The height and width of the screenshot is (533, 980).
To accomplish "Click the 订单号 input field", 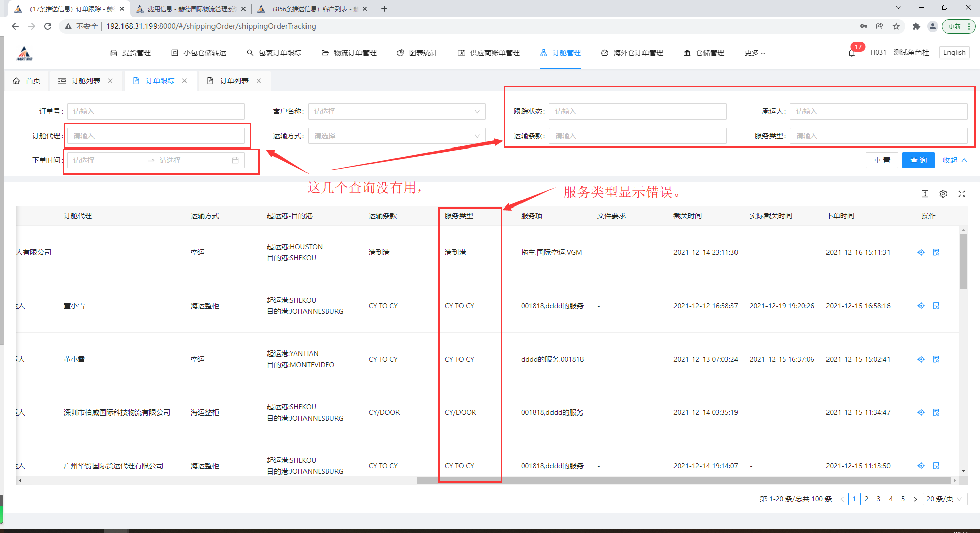I will (x=156, y=111).
